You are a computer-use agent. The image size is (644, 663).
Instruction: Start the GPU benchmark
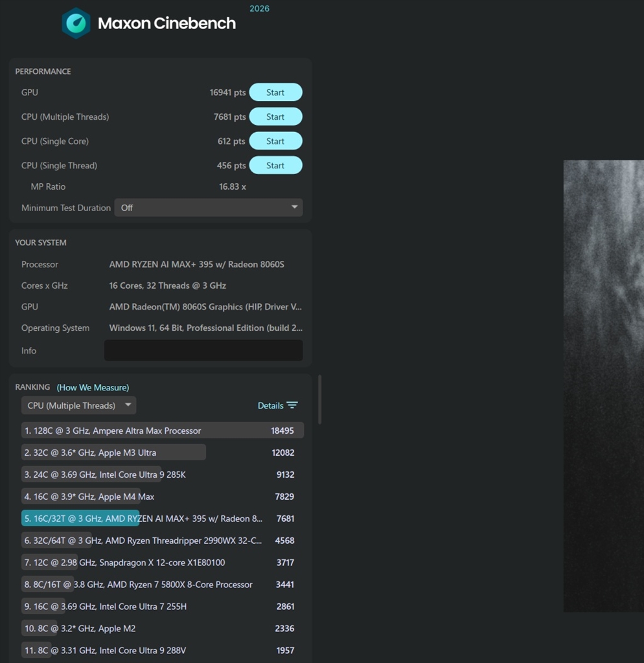(275, 92)
